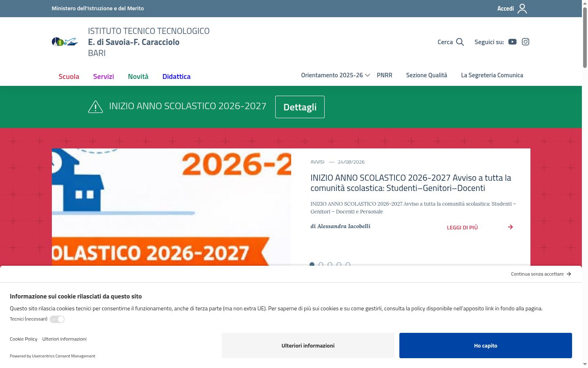This screenshot has width=588, height=368.
Task: Open the Sezione Qualità link
Action: coord(426,75)
